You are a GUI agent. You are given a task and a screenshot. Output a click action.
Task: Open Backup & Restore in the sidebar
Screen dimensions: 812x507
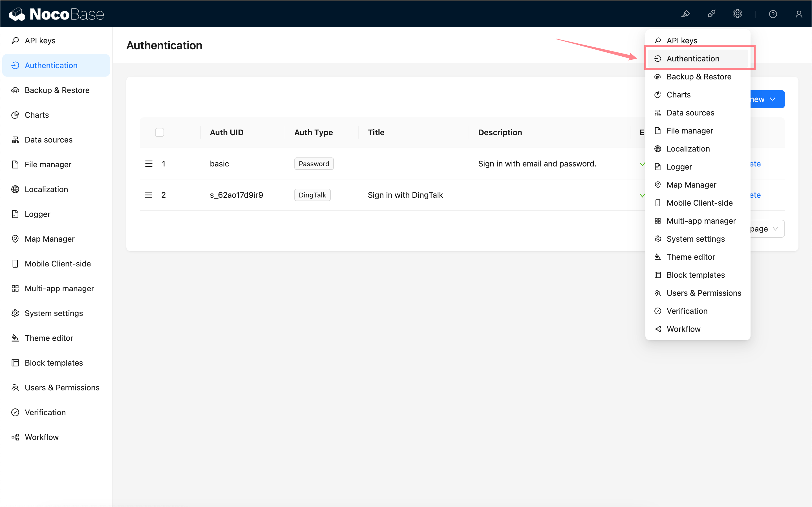pyautogui.click(x=57, y=90)
